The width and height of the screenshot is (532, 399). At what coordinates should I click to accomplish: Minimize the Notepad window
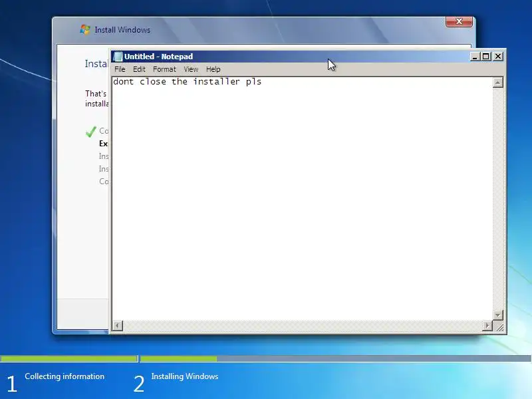[475, 57]
